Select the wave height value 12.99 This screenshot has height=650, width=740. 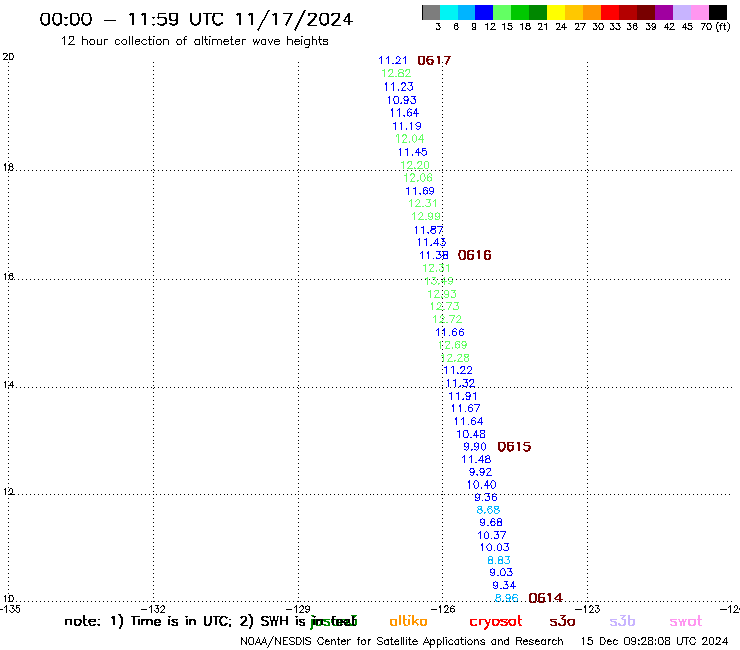point(426,216)
